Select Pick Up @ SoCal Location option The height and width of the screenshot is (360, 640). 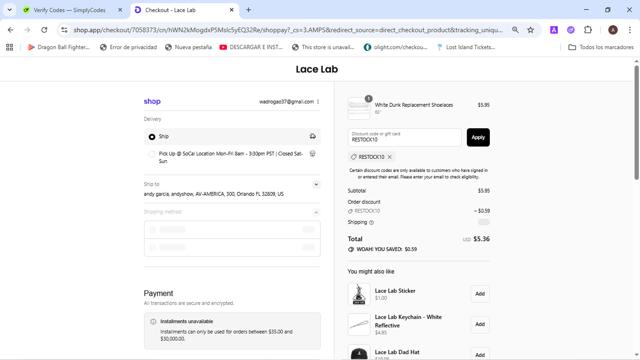pos(152,154)
